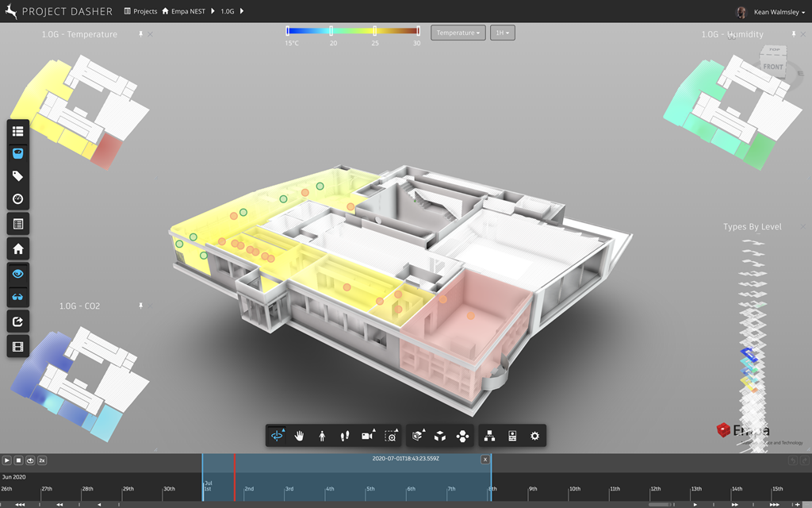
Task: Open viewer Settings gear icon
Action: tap(534, 436)
